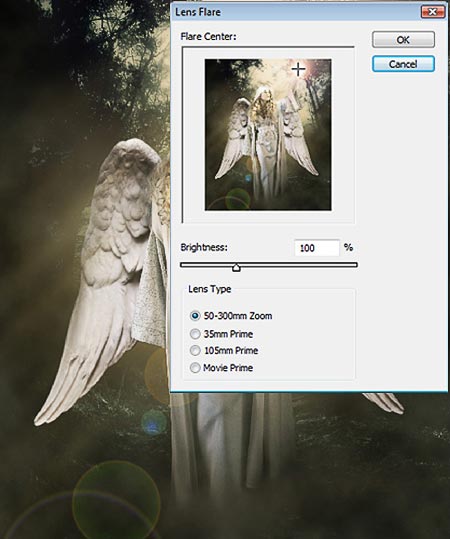
Task: Choose the 105mm Prime lens option
Action: tap(195, 351)
